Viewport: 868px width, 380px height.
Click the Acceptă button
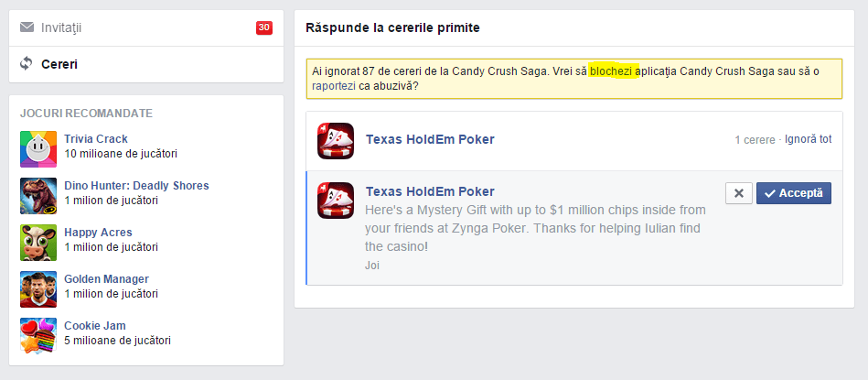(x=794, y=193)
